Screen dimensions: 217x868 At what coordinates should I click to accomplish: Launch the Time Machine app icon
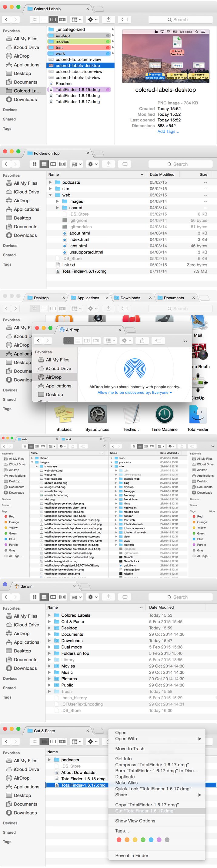click(164, 414)
